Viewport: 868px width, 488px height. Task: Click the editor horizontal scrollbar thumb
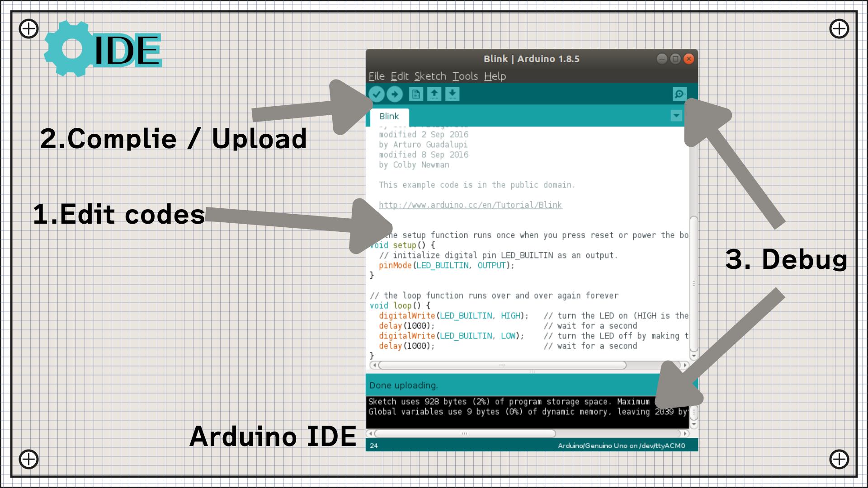502,365
